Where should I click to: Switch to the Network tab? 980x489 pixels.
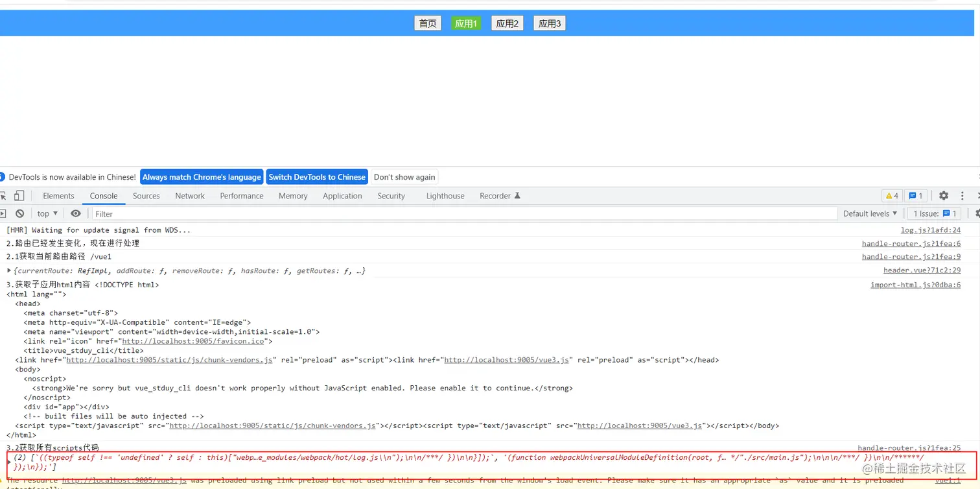[190, 196]
